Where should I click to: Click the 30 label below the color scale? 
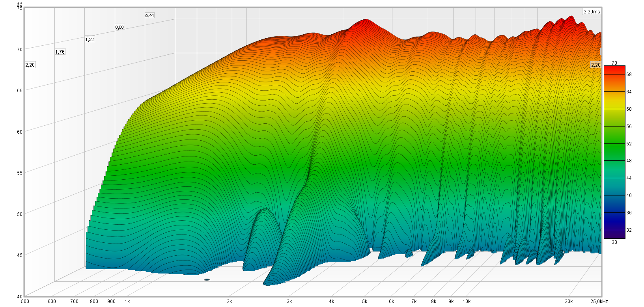(614, 242)
